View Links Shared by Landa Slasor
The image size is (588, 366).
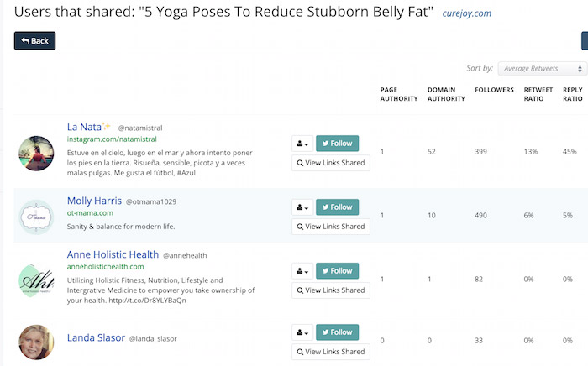[x=331, y=352]
